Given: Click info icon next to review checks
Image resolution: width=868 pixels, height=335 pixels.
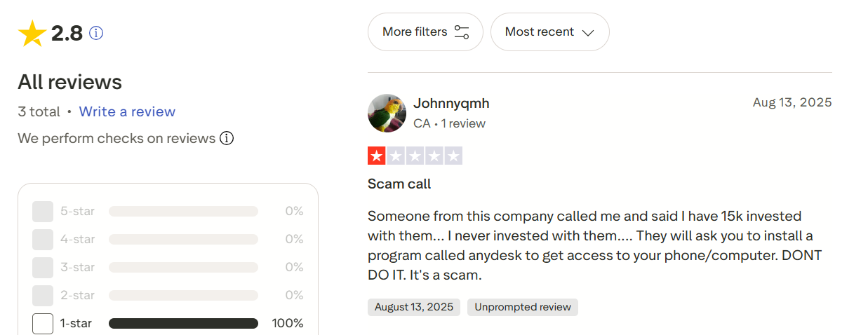Looking at the screenshot, I should click(x=227, y=138).
